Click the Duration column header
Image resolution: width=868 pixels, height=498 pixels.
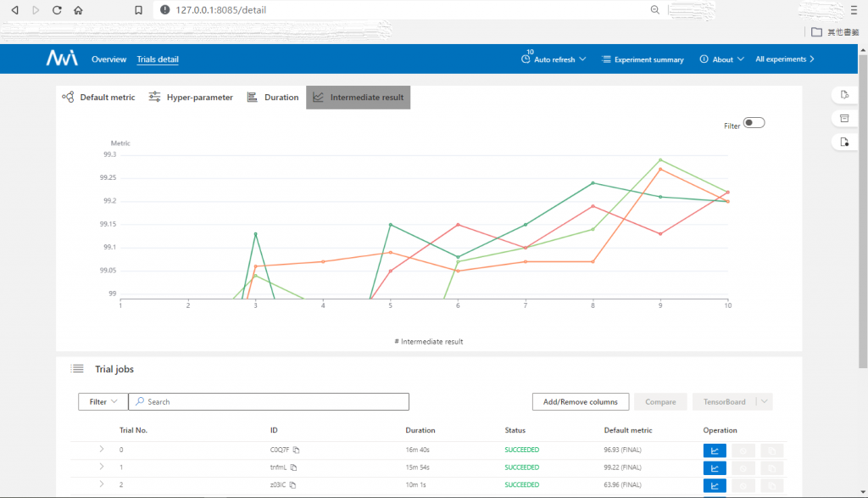click(x=420, y=430)
